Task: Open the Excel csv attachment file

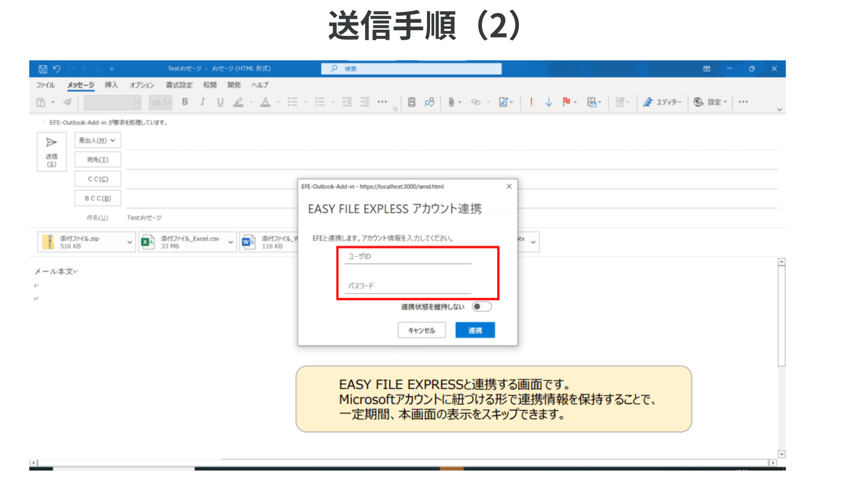Action: point(182,242)
